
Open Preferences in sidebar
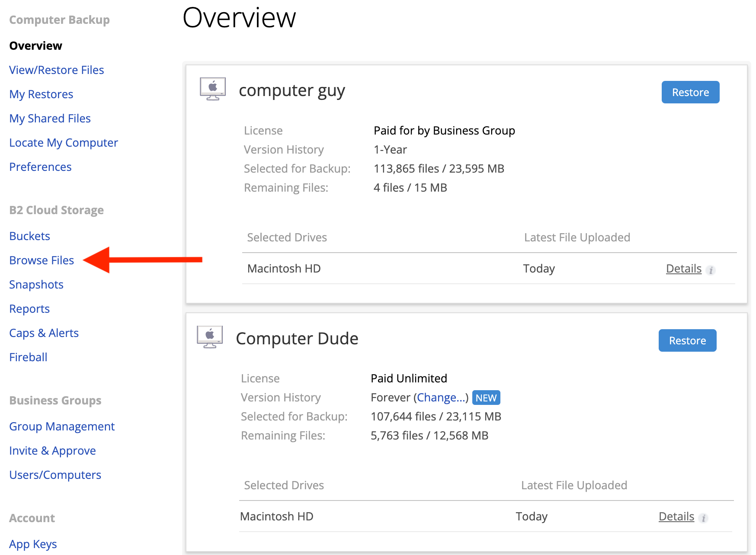tap(40, 167)
